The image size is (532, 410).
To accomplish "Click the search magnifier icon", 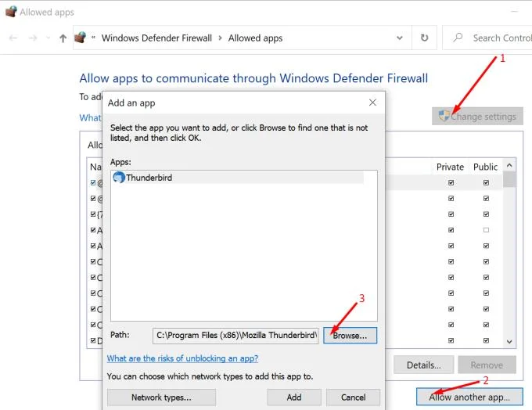I will pos(458,37).
